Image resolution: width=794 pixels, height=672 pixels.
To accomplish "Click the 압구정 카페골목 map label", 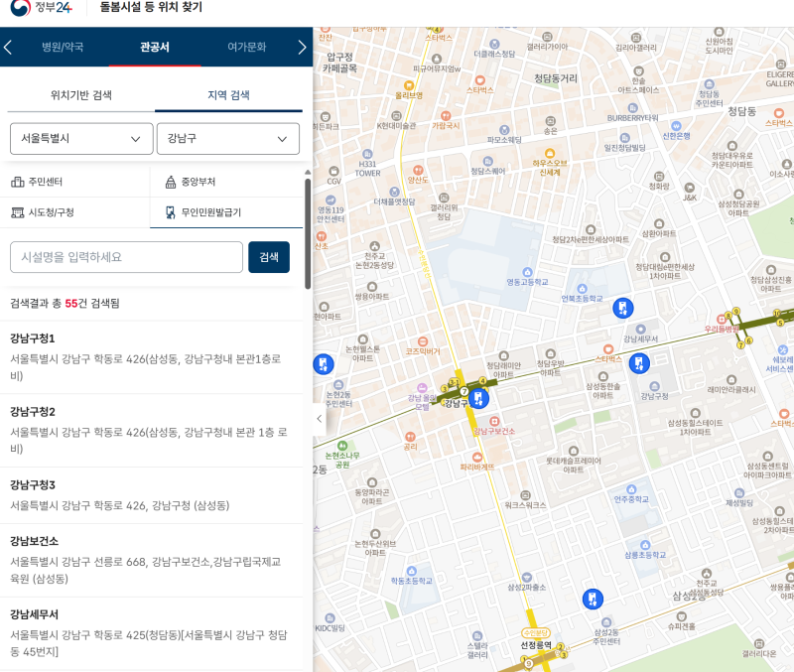I will [x=339, y=63].
